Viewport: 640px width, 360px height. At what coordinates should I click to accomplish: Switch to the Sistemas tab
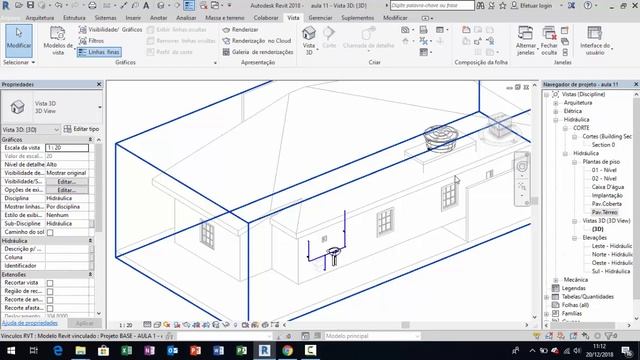pos(105,18)
